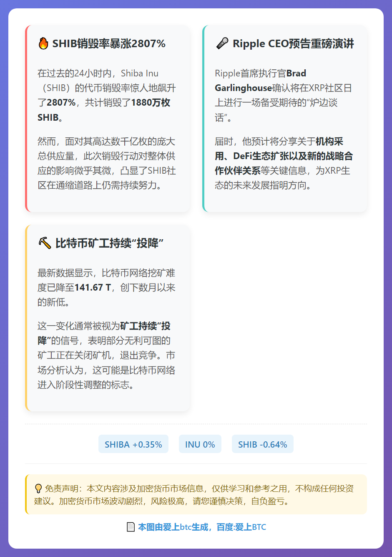Click the headline Ripple CEO预告重磅演讲
This screenshot has height=557, width=392.
(x=293, y=43)
